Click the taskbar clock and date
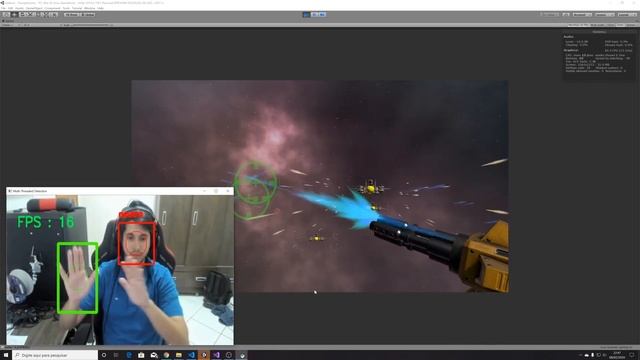Screen dimensions: 640x360 click(617, 355)
